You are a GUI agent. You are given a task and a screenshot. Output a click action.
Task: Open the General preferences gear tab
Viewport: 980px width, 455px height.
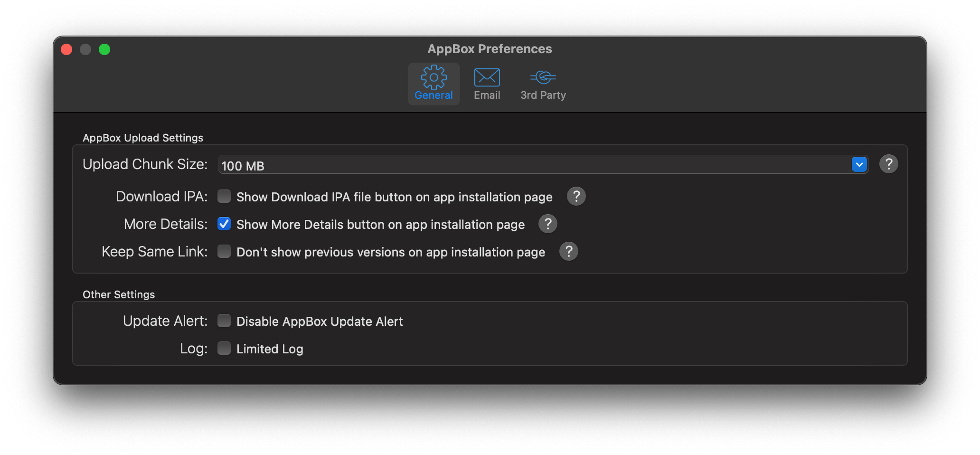(433, 84)
